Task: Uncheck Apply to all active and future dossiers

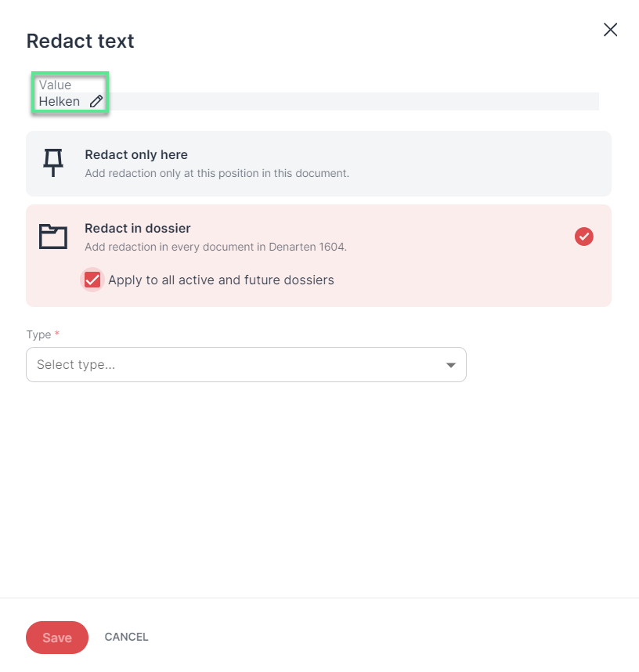Action: [x=92, y=280]
